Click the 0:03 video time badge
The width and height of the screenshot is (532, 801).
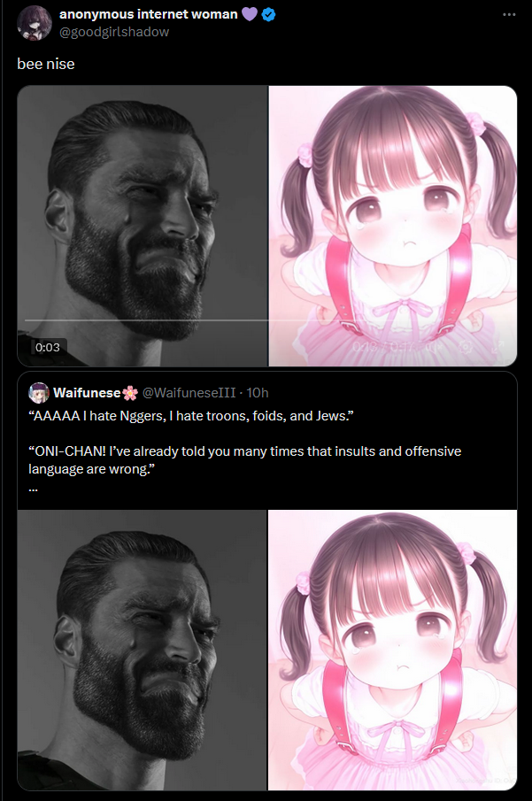[x=48, y=347]
